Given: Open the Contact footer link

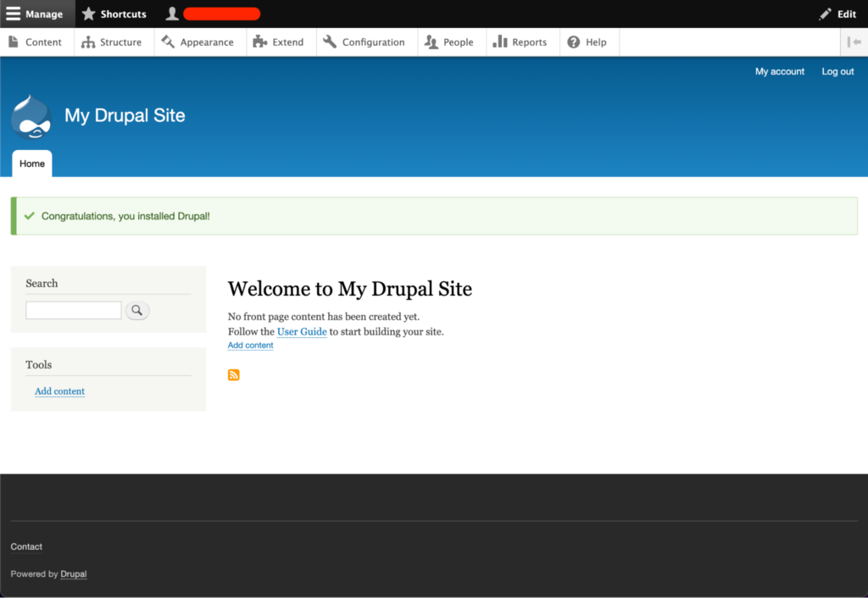Looking at the screenshot, I should [x=26, y=546].
